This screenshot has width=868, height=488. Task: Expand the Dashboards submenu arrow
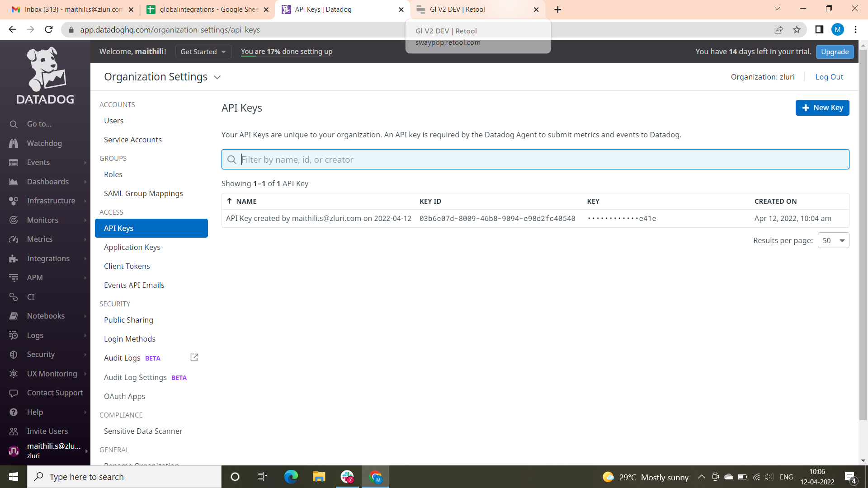click(x=85, y=182)
